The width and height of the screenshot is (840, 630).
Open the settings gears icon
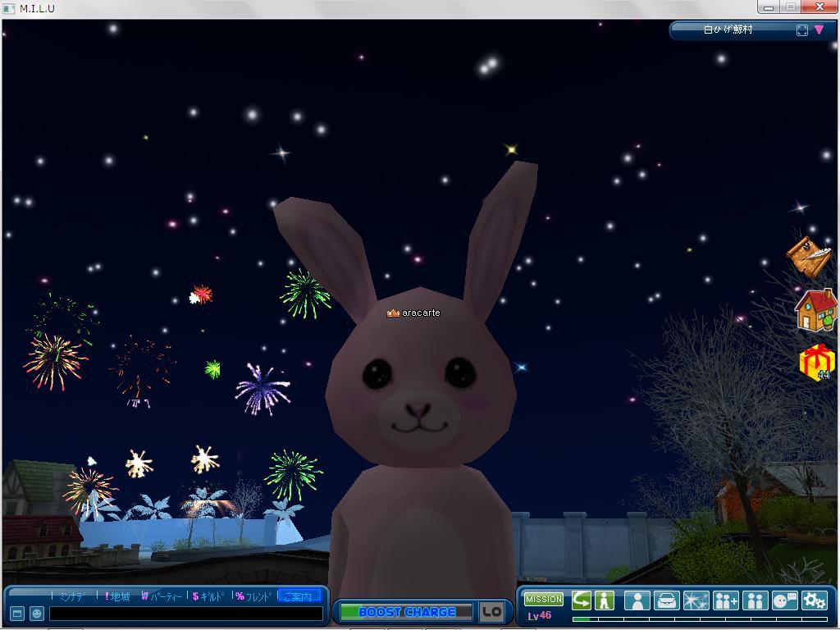814,600
